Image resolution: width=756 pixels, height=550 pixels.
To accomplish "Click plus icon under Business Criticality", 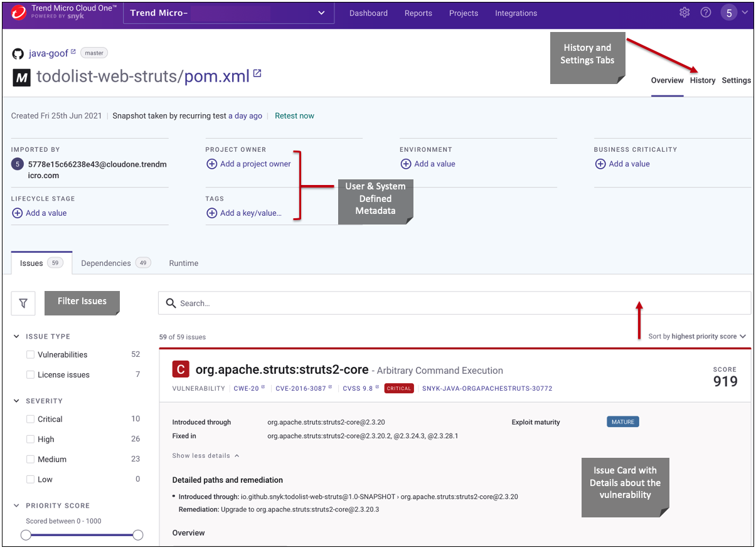I will tap(600, 164).
